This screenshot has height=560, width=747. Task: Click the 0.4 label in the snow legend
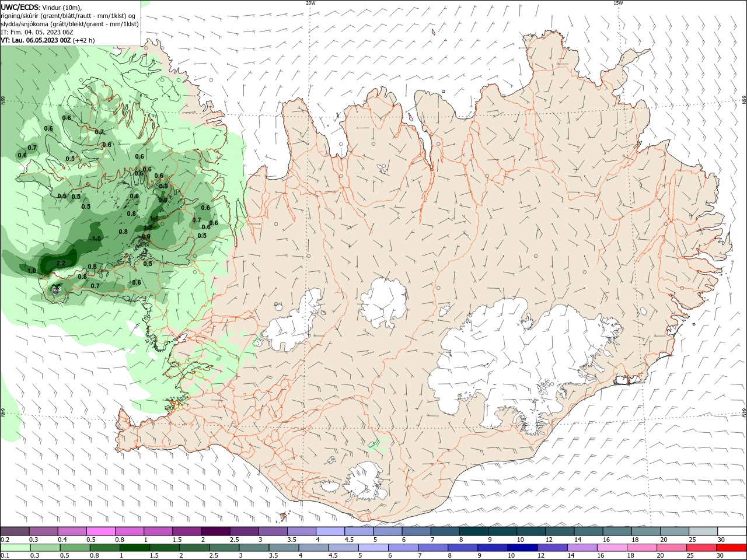point(62,540)
